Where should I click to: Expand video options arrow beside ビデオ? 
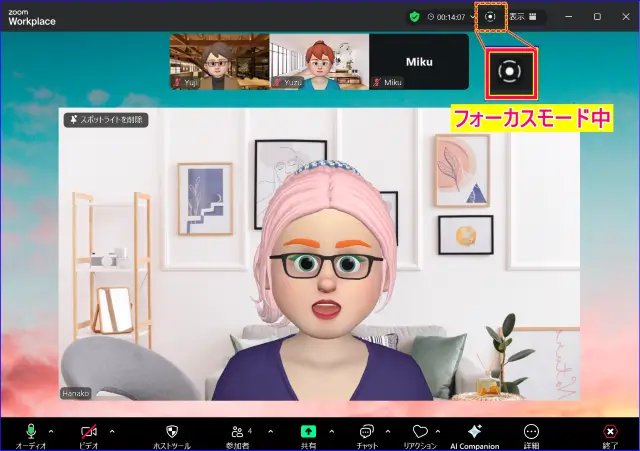pos(111,431)
